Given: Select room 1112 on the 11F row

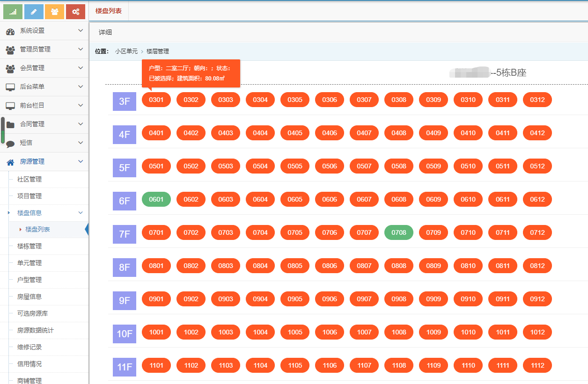Looking at the screenshot, I should point(537,365).
